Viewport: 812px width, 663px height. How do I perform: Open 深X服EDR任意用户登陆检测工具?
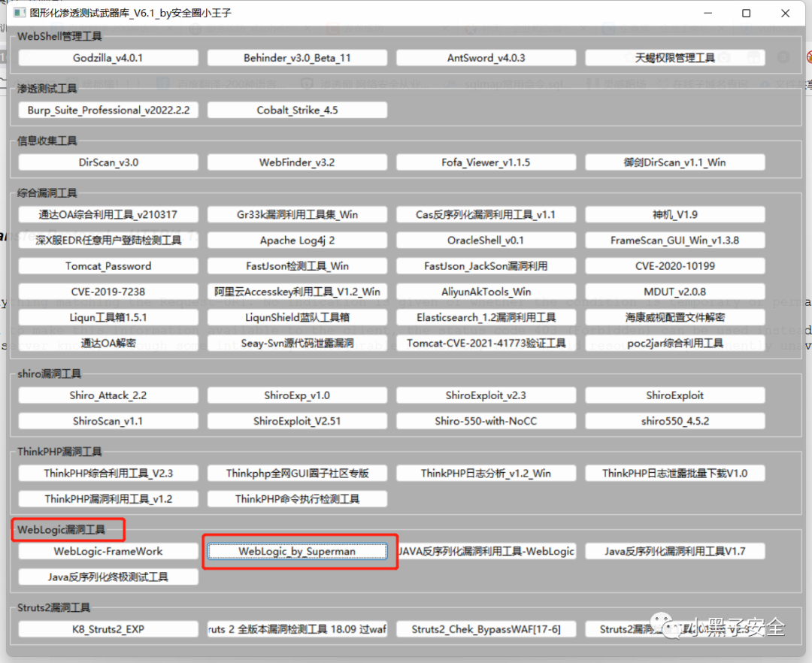108,241
